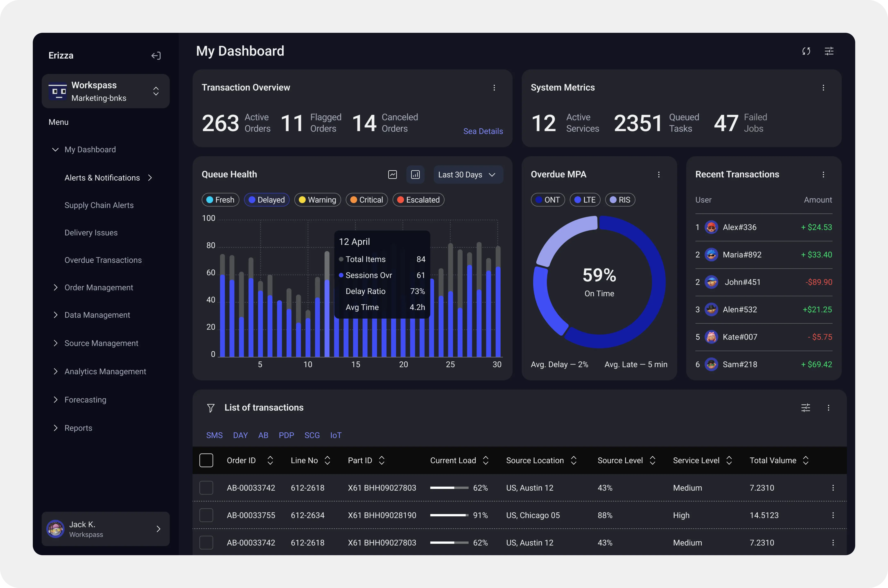The height and width of the screenshot is (588, 888).
Task: Click the filter funnel icon in List of transactions
Action: click(x=211, y=408)
